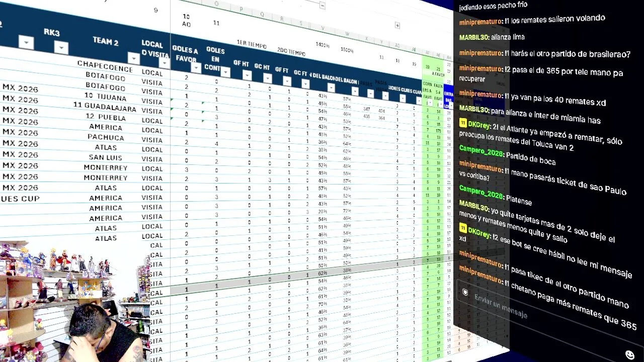Screen dimensions: 644x362
Task: Open the RK3 column filter dropdown
Action: coord(61,48)
